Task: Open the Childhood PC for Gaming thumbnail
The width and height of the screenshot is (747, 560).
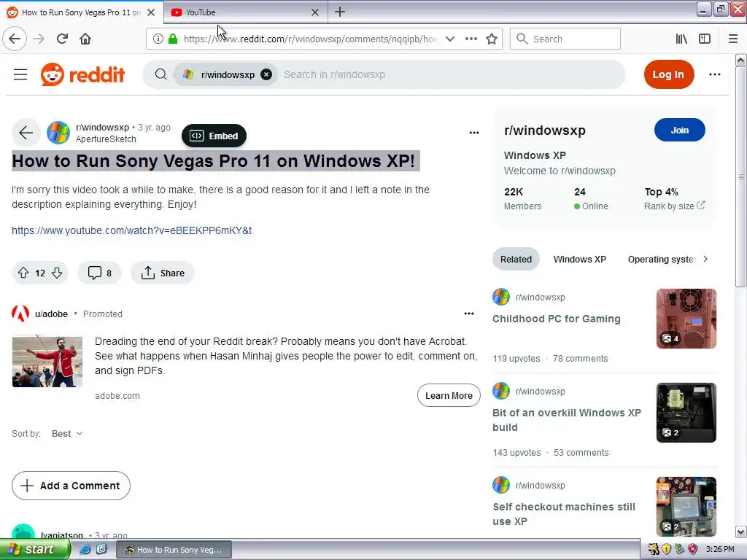Action: pyautogui.click(x=686, y=319)
